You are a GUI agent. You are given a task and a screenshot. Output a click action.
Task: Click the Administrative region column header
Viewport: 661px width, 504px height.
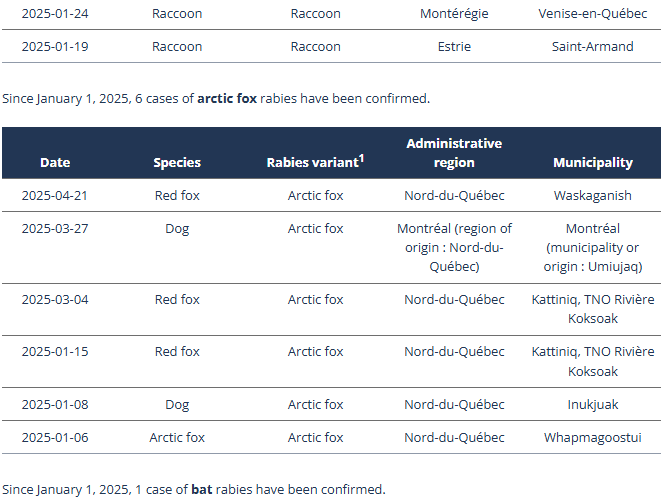[x=454, y=153]
